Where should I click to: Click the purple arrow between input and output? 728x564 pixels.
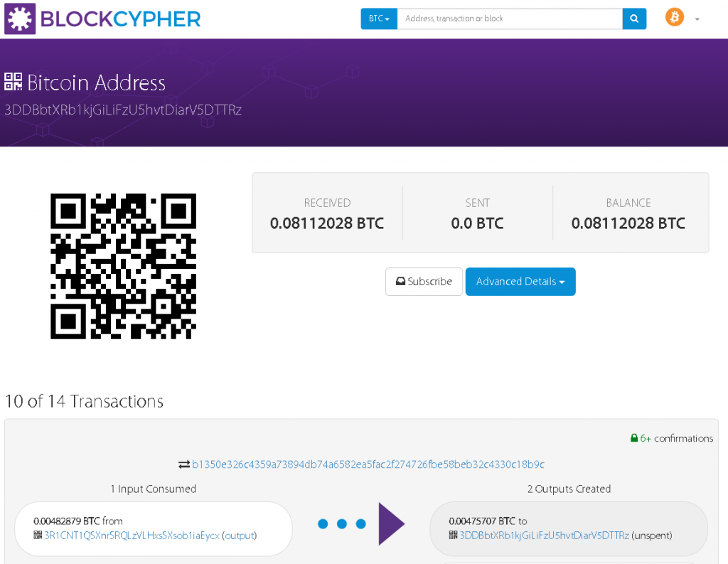pyautogui.click(x=391, y=524)
